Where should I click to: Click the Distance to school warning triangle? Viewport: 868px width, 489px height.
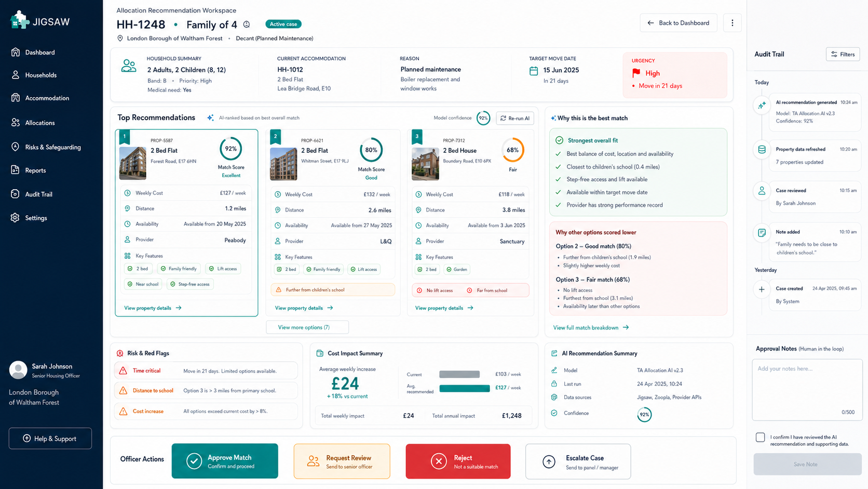(123, 391)
